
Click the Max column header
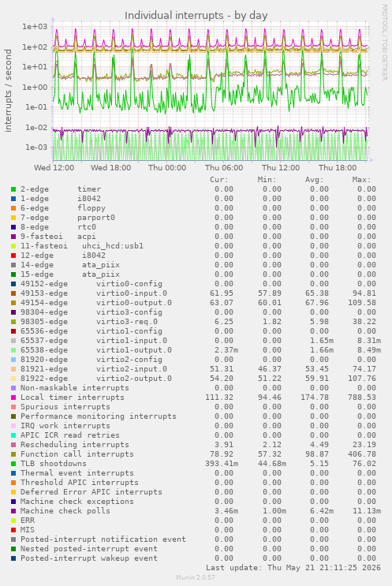click(x=361, y=180)
